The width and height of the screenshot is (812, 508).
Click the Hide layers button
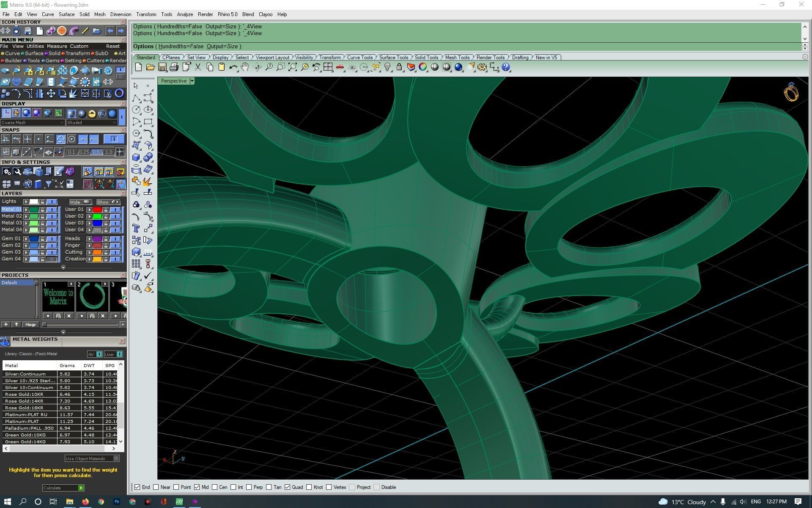point(81,202)
